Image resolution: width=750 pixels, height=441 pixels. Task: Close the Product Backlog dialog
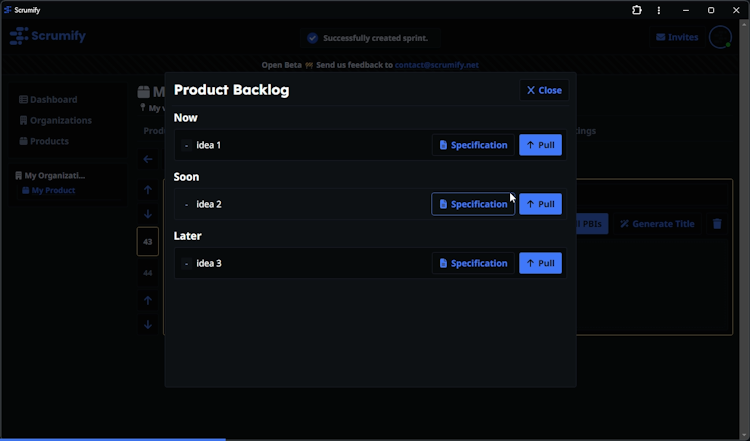[x=544, y=90]
